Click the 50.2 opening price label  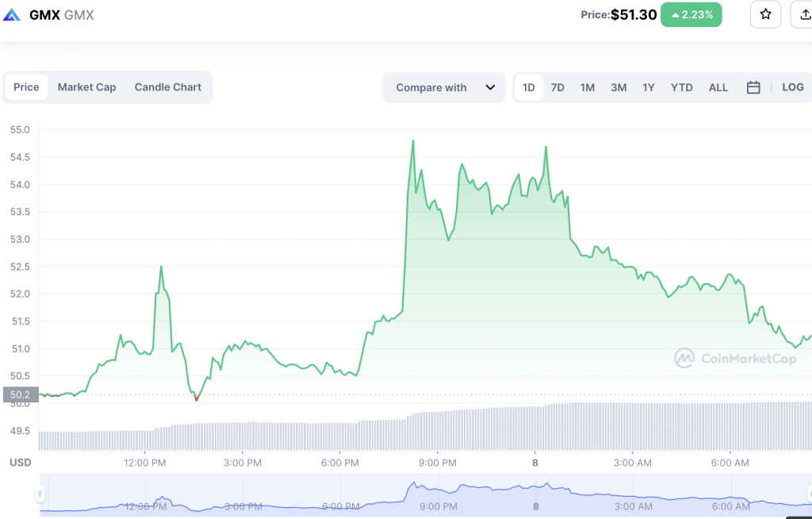click(21, 394)
